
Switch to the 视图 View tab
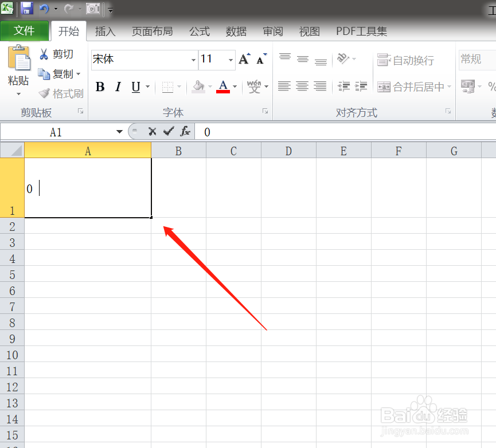click(x=310, y=32)
